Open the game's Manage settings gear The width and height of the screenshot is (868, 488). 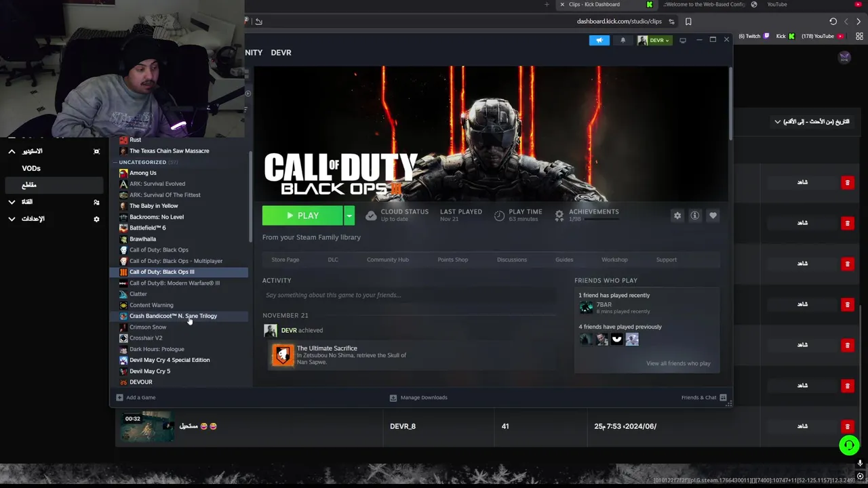(677, 216)
